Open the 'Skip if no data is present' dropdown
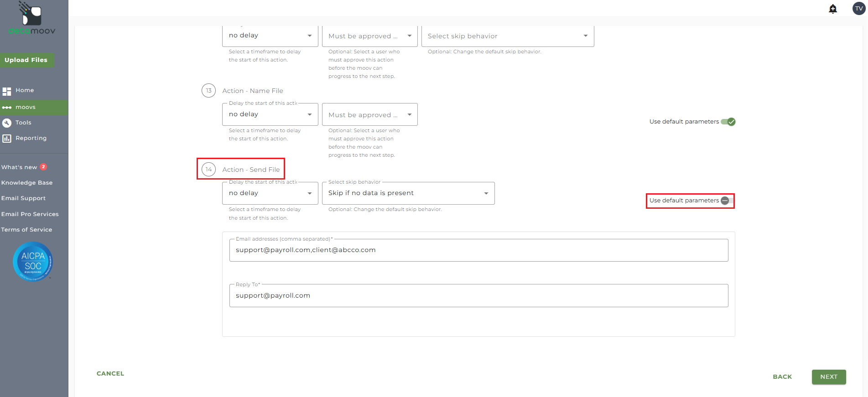Image resolution: width=868 pixels, height=397 pixels. (x=408, y=193)
